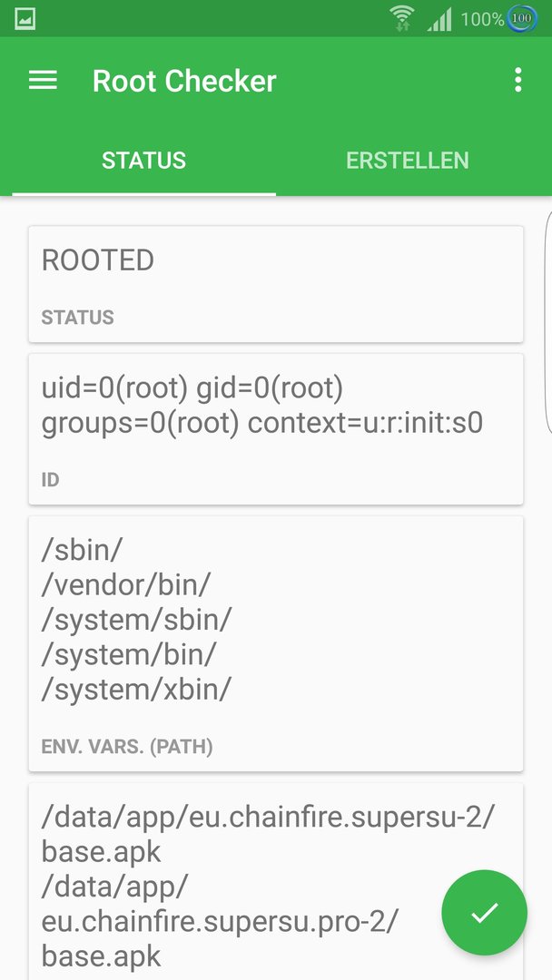The image size is (552, 980).
Task: Select the STATUS tab
Action: (x=143, y=160)
